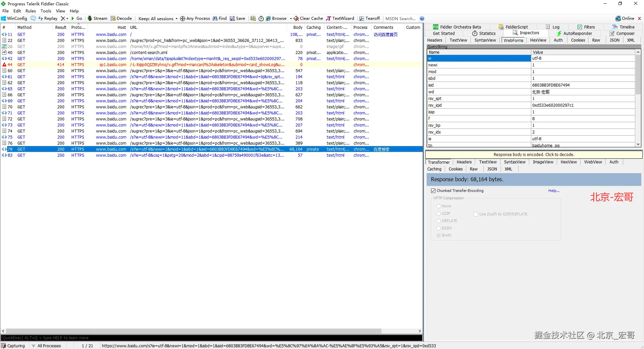
Task: Click the Host column header
Action: [108, 27]
